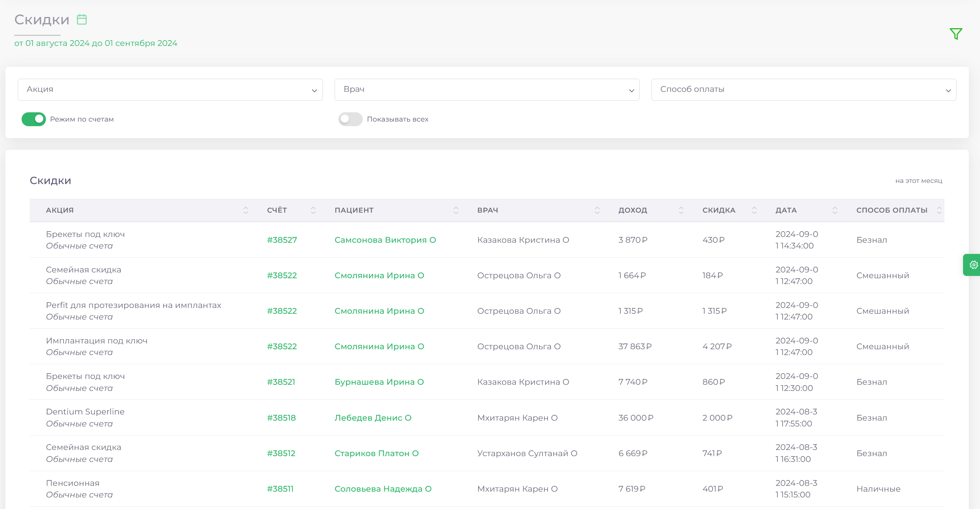
Task: Open invoice #38521
Action: pos(281,382)
